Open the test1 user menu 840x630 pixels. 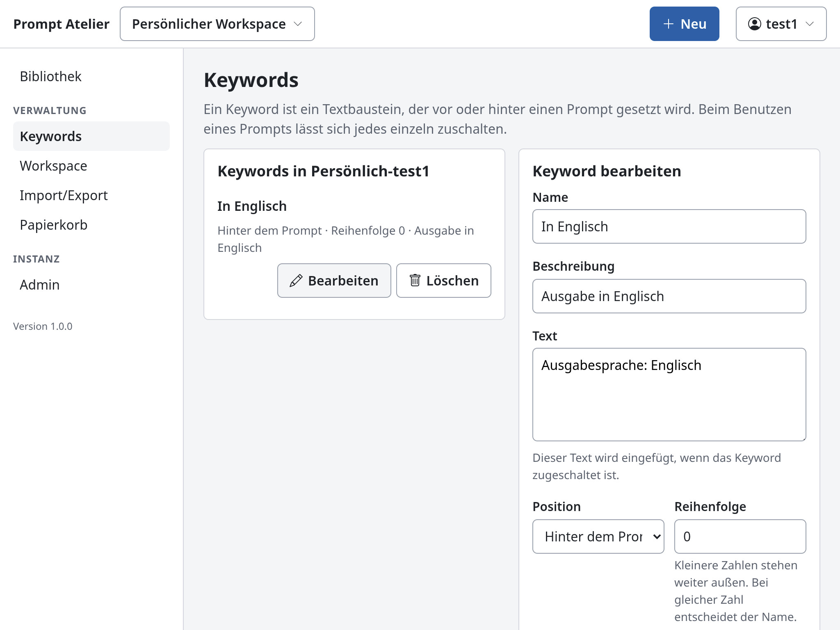point(781,24)
